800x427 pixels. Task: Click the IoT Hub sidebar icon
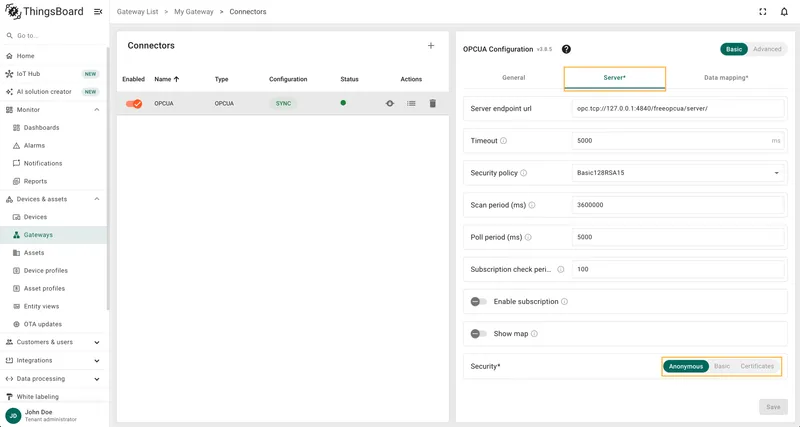click(x=9, y=74)
